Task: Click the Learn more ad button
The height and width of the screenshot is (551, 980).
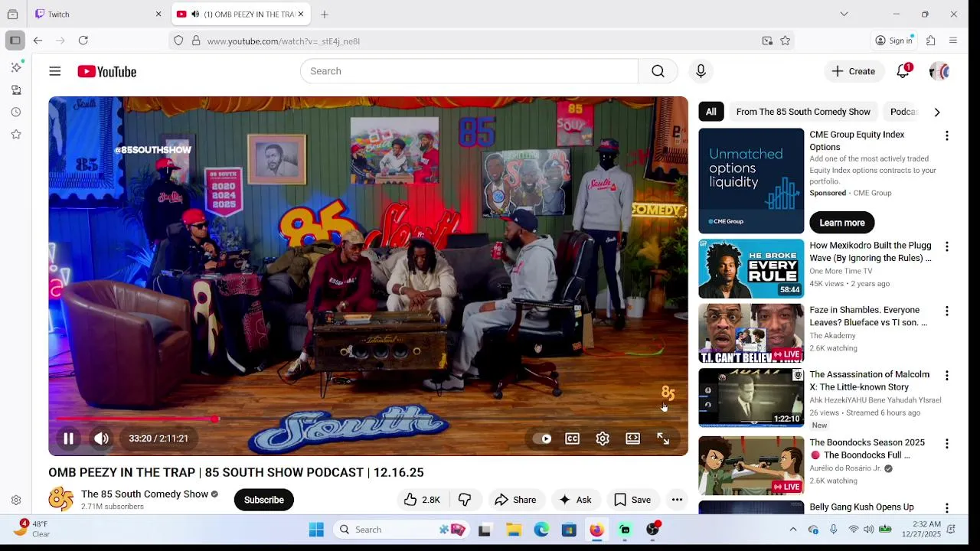Action: pos(842,223)
